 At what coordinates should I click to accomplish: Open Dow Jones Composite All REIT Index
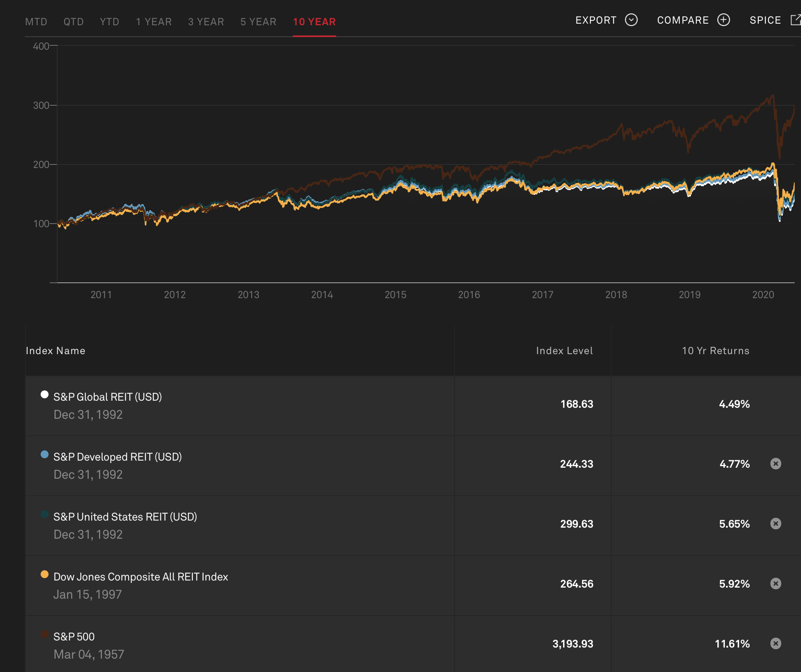[x=141, y=577]
